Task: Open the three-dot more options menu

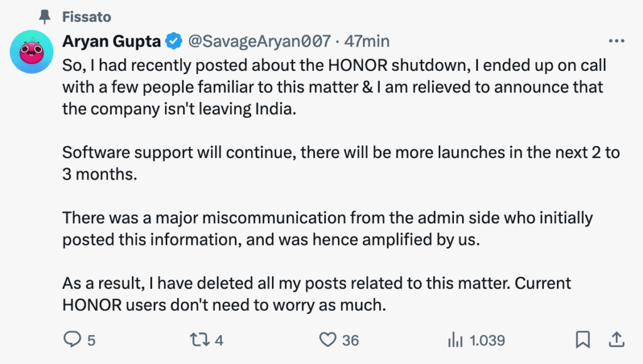Action: [x=617, y=41]
